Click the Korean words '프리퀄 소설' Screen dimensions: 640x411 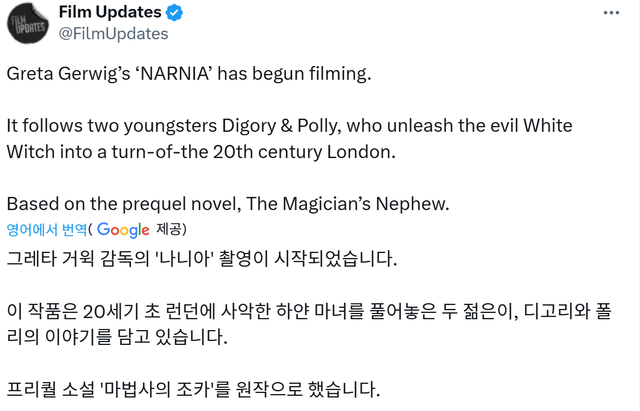tap(58, 389)
